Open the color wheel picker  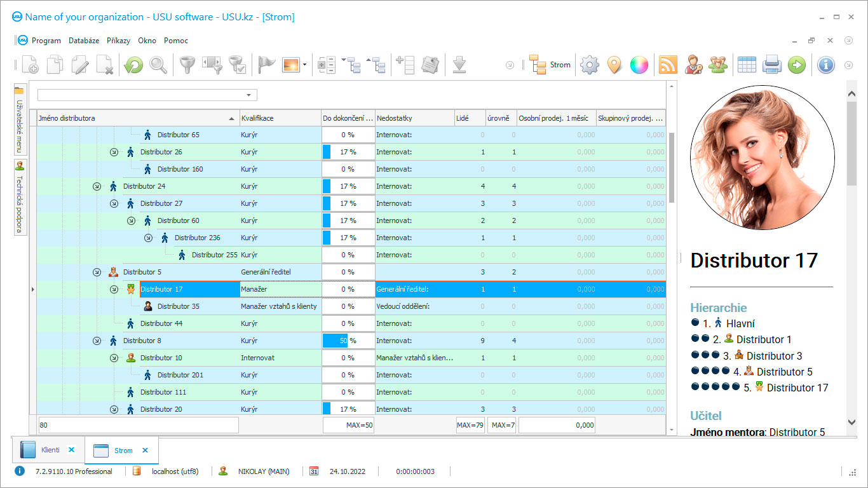pos(639,65)
